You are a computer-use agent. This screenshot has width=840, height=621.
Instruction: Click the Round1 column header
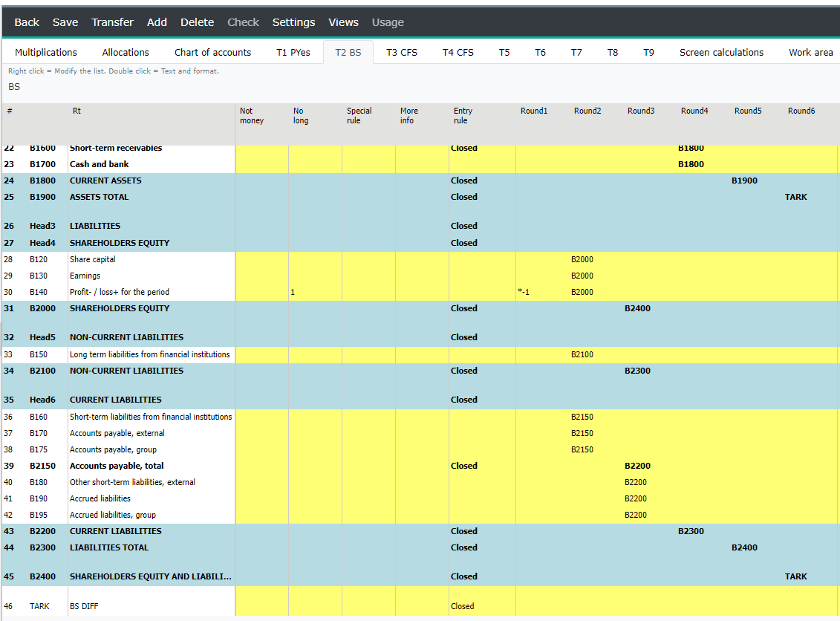pos(534,111)
